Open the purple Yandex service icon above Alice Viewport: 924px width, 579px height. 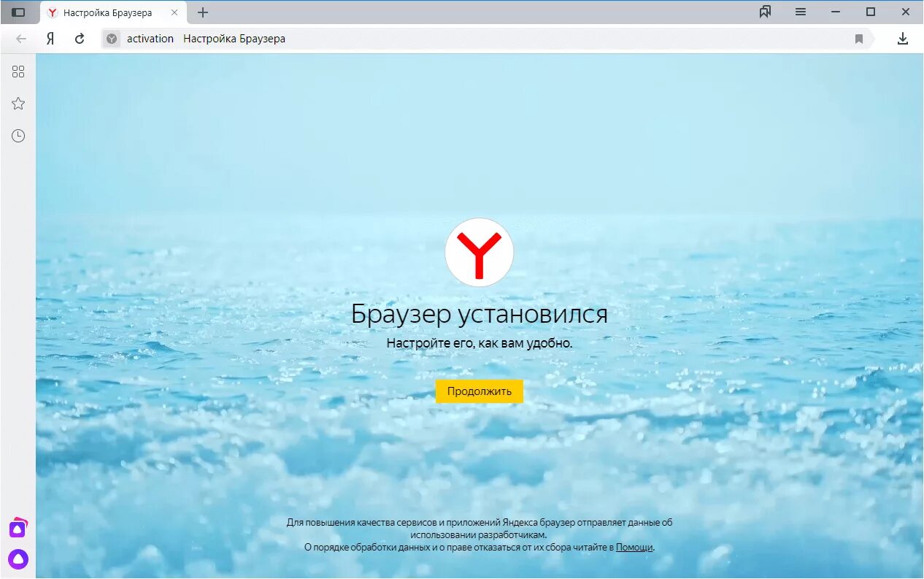click(18, 527)
